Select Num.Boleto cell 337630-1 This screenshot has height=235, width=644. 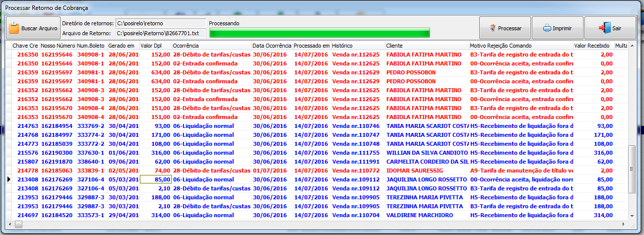(x=91, y=153)
